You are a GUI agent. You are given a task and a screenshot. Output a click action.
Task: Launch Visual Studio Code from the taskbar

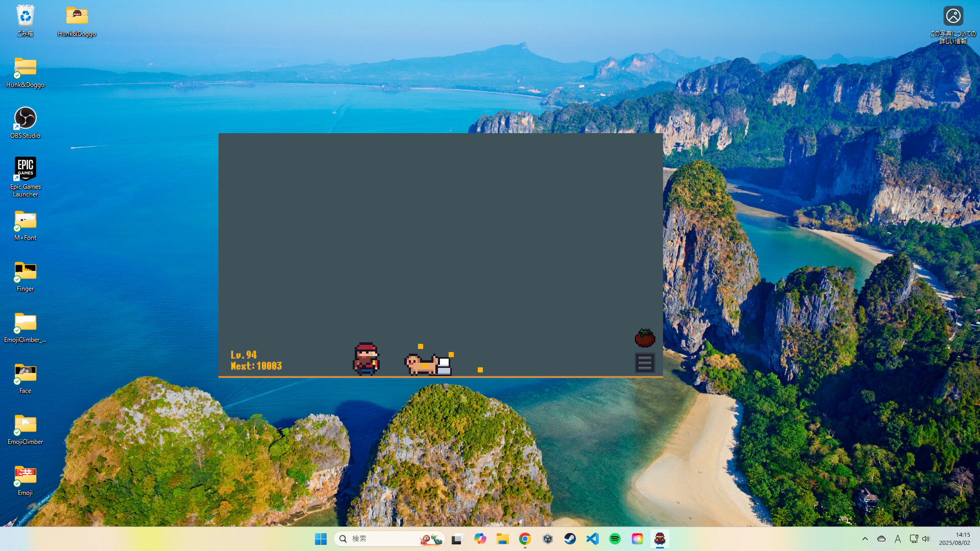[x=592, y=538]
